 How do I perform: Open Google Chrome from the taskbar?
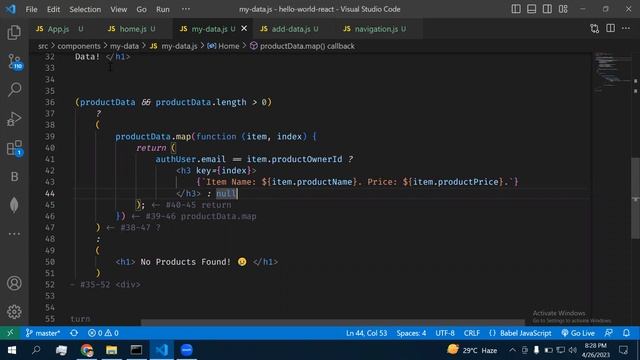pos(87,350)
